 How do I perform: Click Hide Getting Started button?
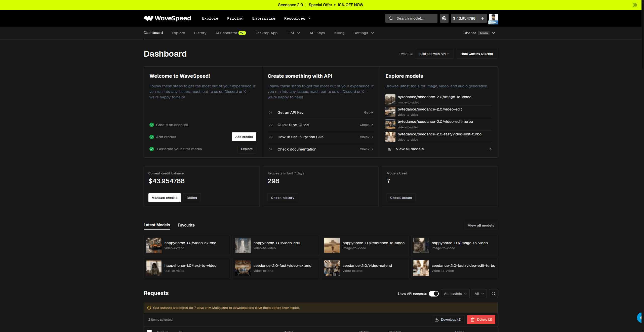click(x=477, y=54)
